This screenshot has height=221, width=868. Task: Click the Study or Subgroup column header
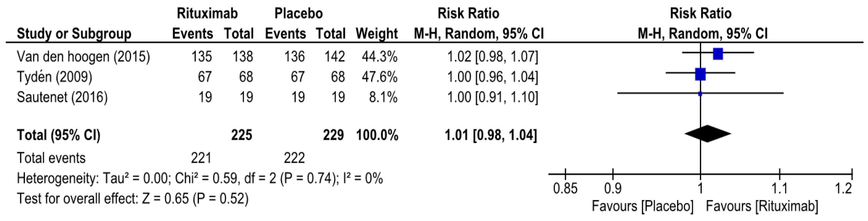(74, 34)
